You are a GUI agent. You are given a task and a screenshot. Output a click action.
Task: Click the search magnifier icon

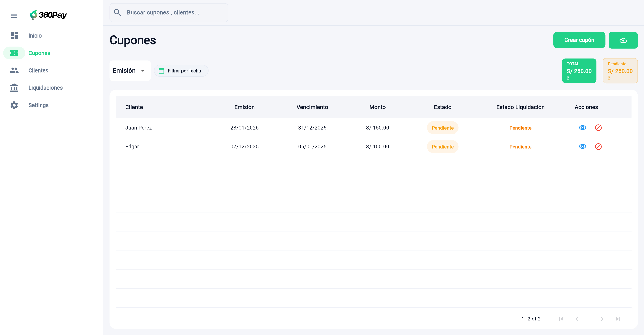coord(117,13)
